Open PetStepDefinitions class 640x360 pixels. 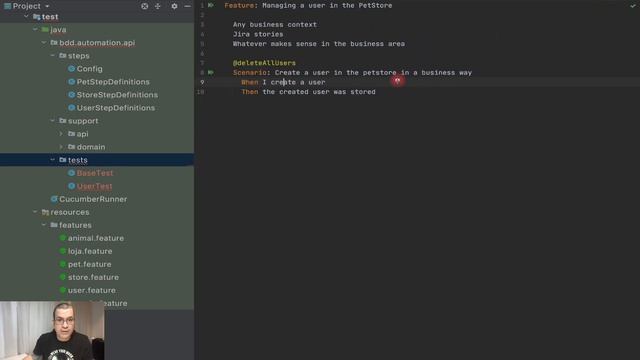pos(113,82)
